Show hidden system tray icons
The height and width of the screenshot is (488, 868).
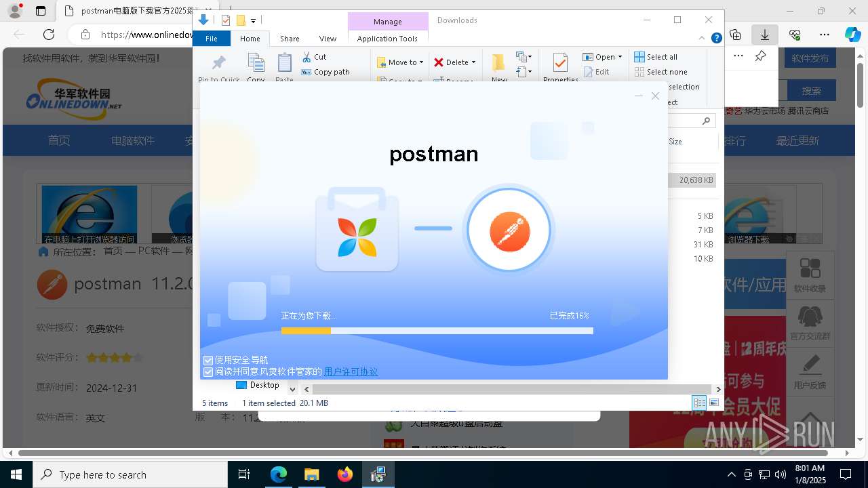[x=731, y=474]
